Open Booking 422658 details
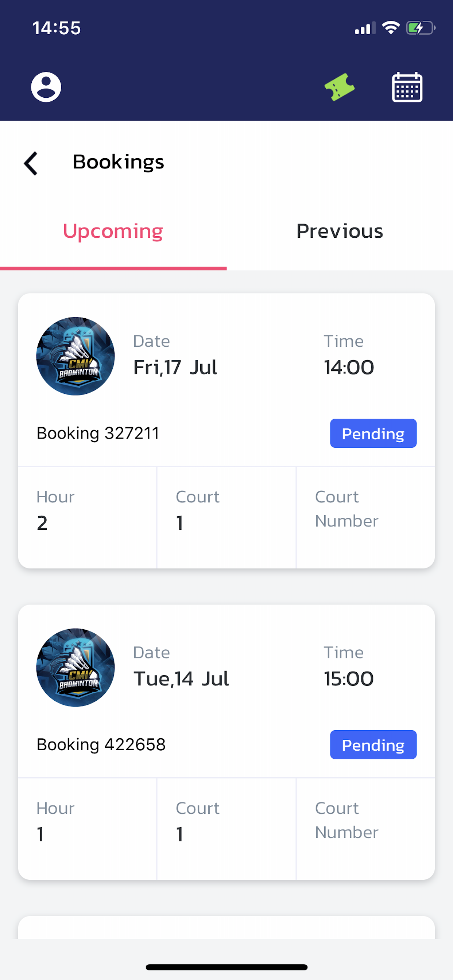 (x=101, y=744)
